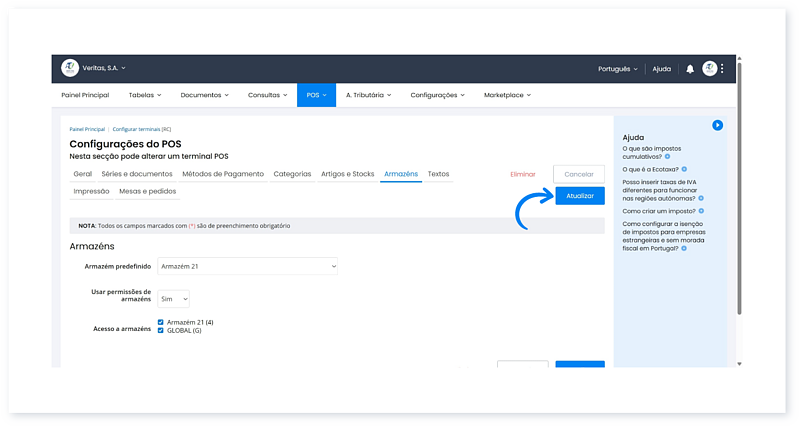Open info icon for taxas de IVA question
The height and width of the screenshot is (427, 800).
[701, 198]
